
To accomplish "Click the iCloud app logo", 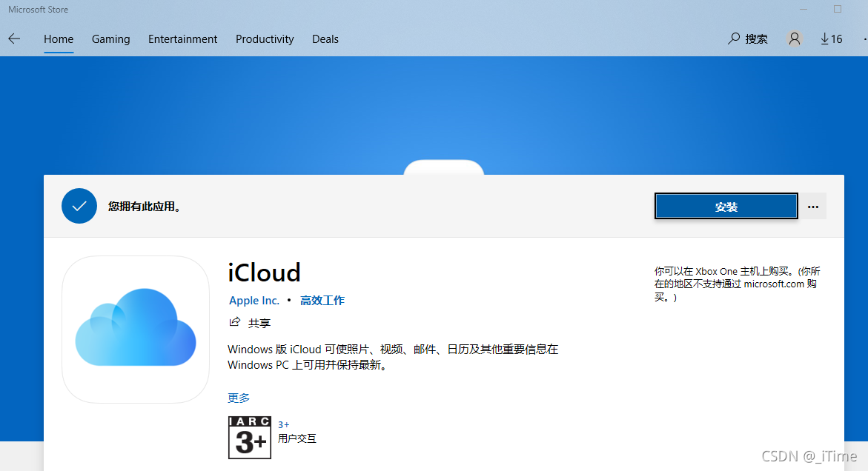I will pos(136,329).
